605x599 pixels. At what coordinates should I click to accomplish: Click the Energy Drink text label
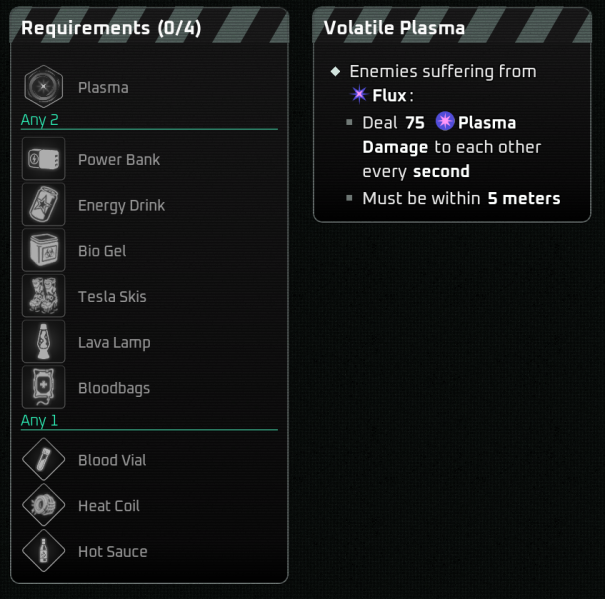121,205
